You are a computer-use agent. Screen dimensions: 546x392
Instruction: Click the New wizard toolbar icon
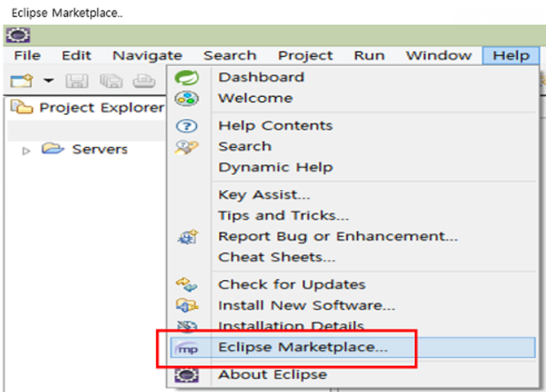[21, 81]
